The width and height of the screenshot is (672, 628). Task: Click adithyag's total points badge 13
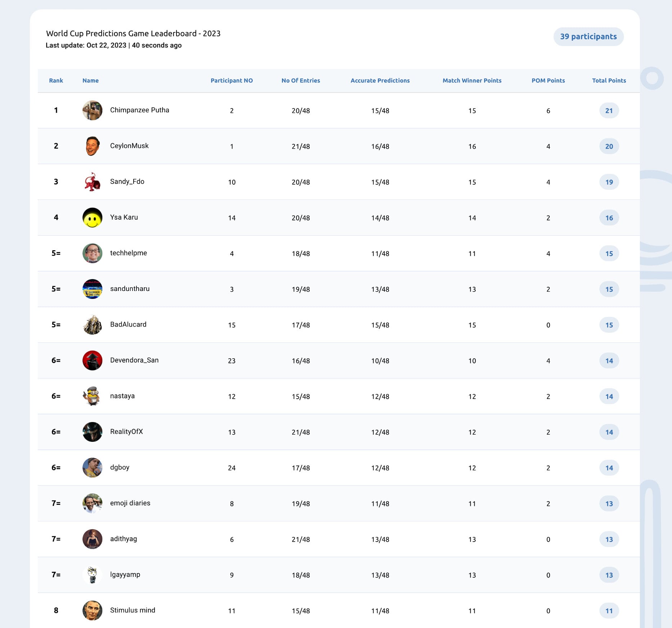pos(609,539)
